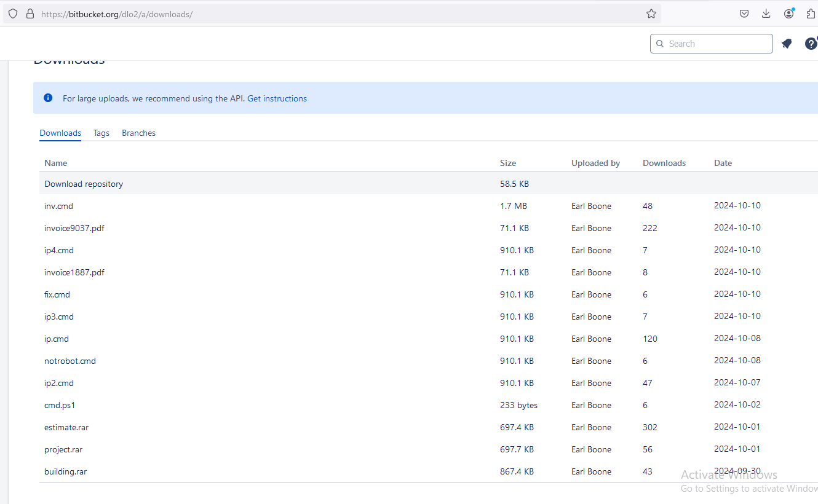Download the fix.cmd file
The height and width of the screenshot is (504, 818).
(57, 294)
